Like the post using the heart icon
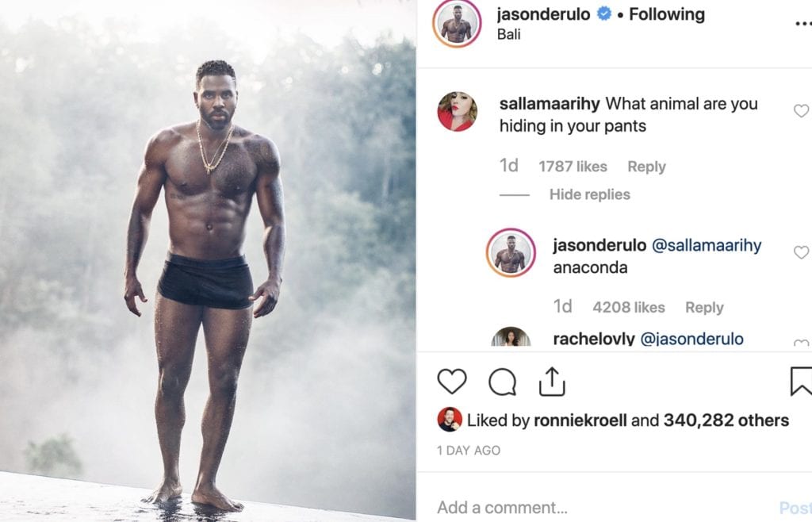Image resolution: width=812 pixels, height=522 pixels. pyautogui.click(x=453, y=381)
